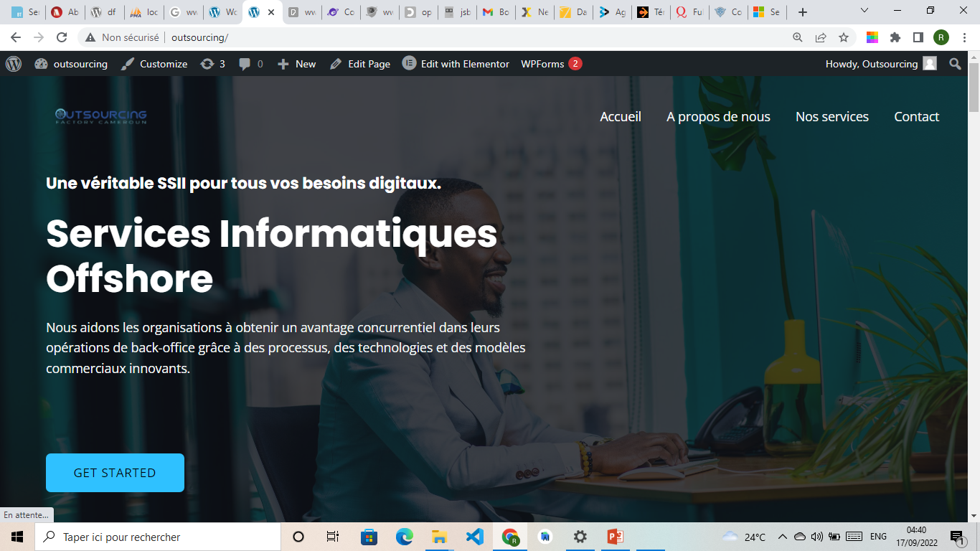Launch Visual Studio Code from taskbar

tap(475, 537)
